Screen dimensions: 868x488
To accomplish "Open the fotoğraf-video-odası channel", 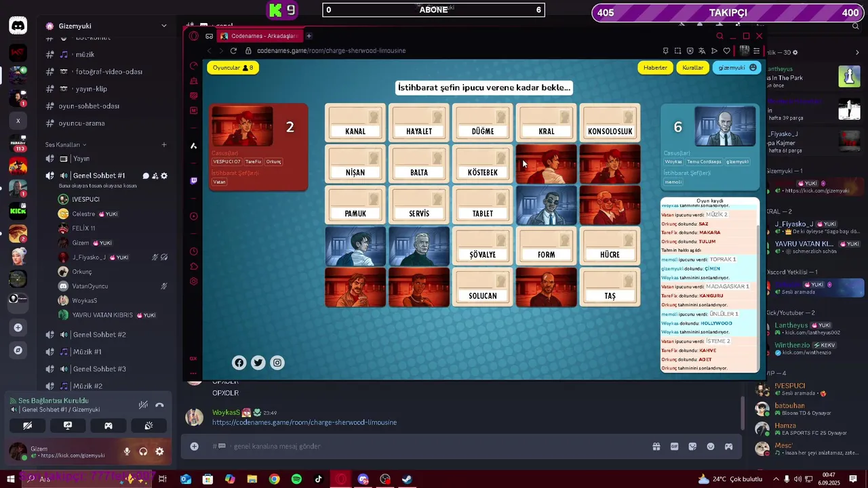I will click(105, 71).
